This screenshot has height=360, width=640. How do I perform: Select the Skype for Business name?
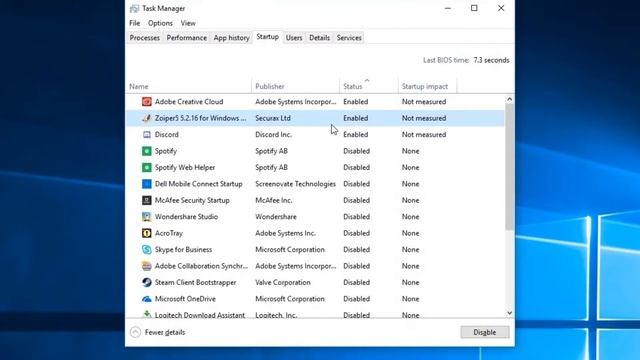[183, 249]
